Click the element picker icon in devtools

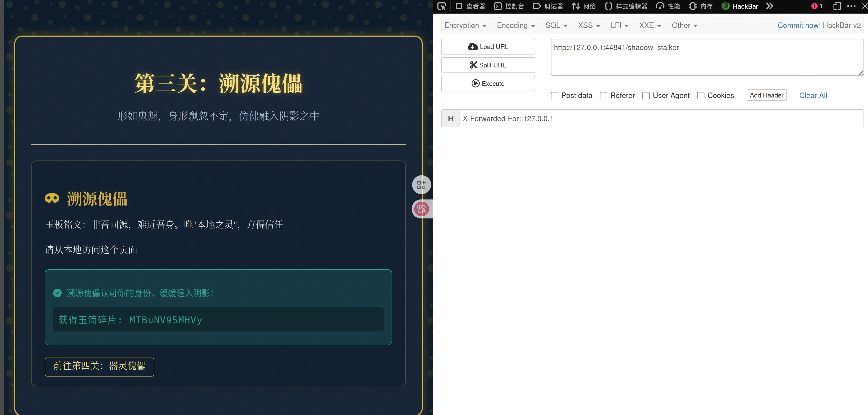[x=441, y=6]
